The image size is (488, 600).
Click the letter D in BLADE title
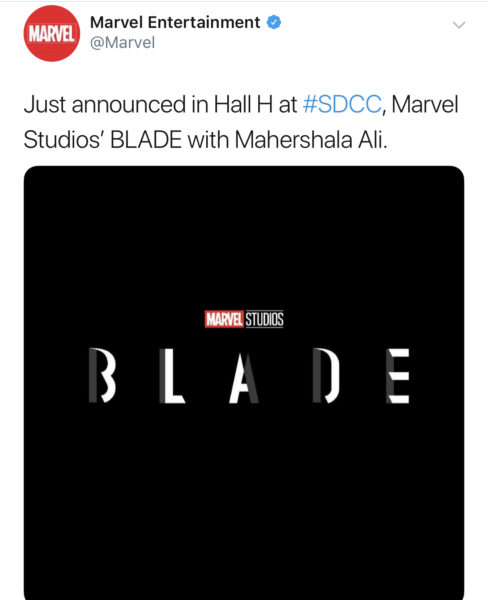pos(326,375)
